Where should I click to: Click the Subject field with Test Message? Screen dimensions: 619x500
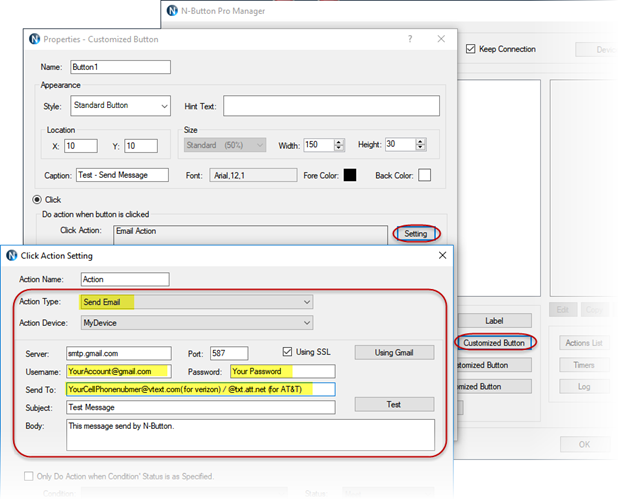point(201,407)
